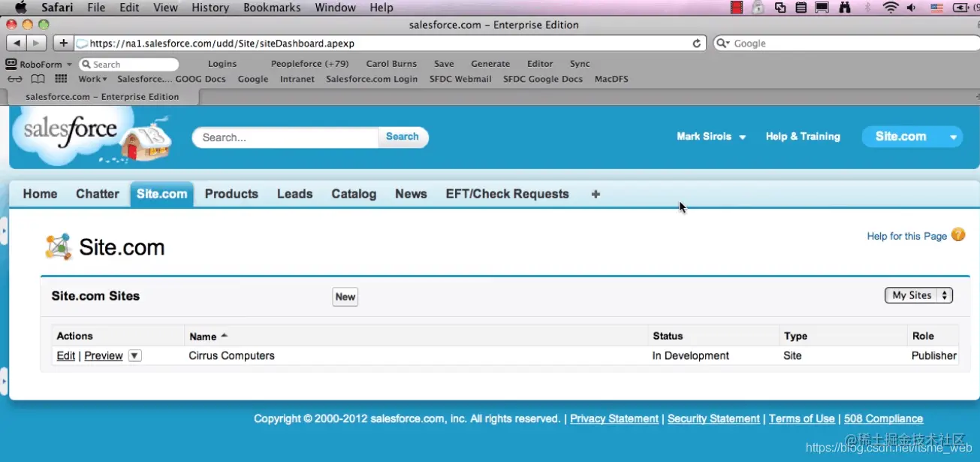Image resolution: width=980 pixels, height=462 pixels.
Task: Click Preview link for Cirrus Computers
Action: click(104, 356)
